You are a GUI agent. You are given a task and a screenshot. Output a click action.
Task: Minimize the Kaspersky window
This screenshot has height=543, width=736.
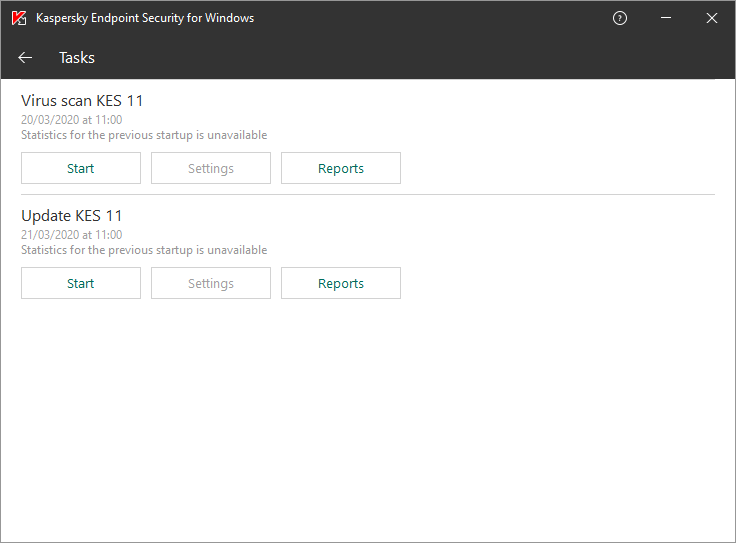click(x=666, y=18)
